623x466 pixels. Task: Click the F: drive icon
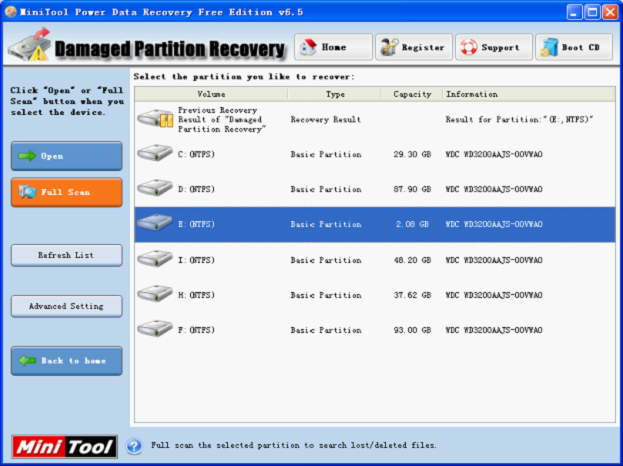(155, 329)
